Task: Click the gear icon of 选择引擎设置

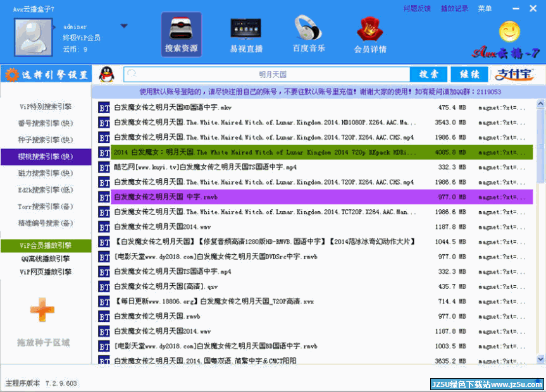Action: 12,75
